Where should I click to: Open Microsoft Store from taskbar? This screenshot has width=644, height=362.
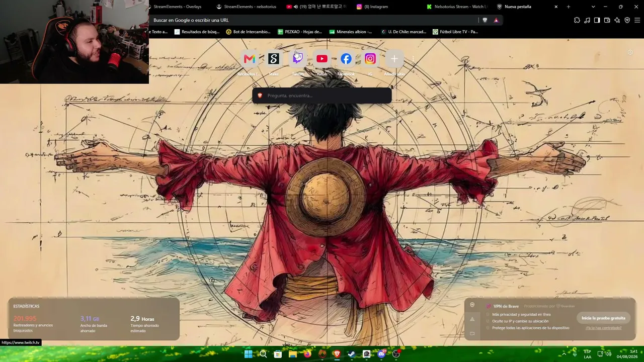click(278, 354)
